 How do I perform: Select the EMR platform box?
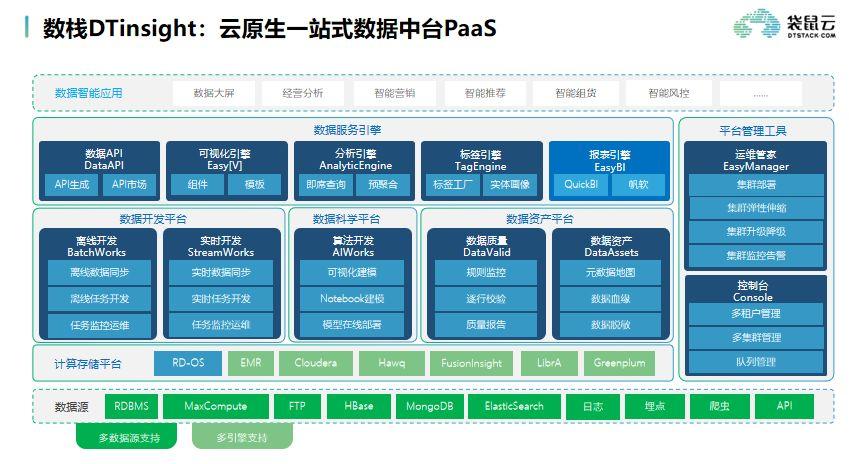[251, 363]
